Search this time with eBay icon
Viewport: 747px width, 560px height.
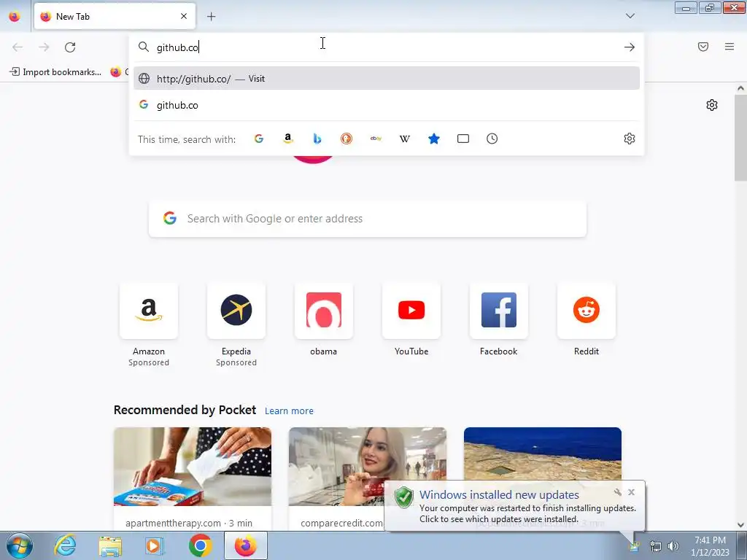(376, 139)
